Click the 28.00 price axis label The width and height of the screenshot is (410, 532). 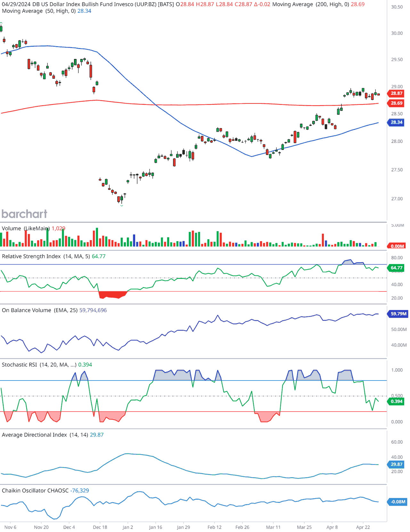point(397,141)
